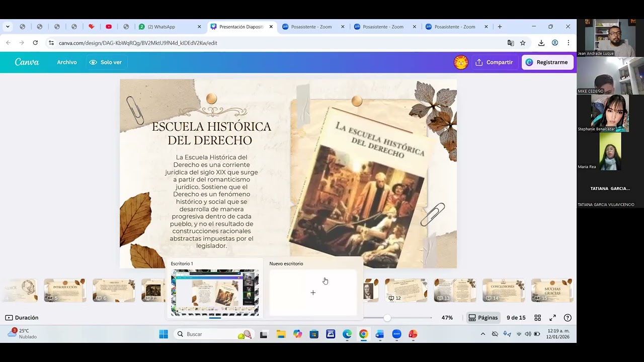The image size is (644, 362).
Task: Select the Objetivo slide thumbnail 6
Action: [x=114, y=291]
